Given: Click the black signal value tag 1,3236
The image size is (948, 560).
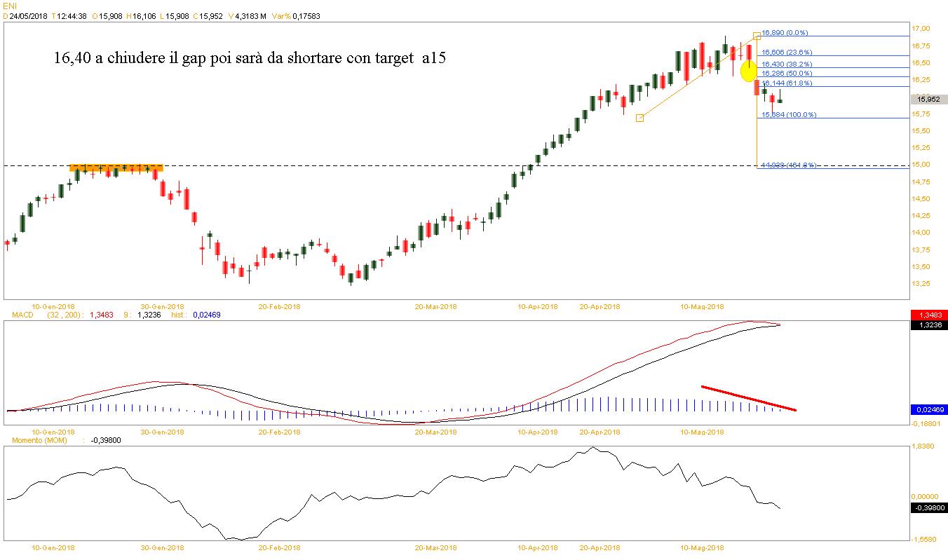Looking at the screenshot, I should point(928,325).
